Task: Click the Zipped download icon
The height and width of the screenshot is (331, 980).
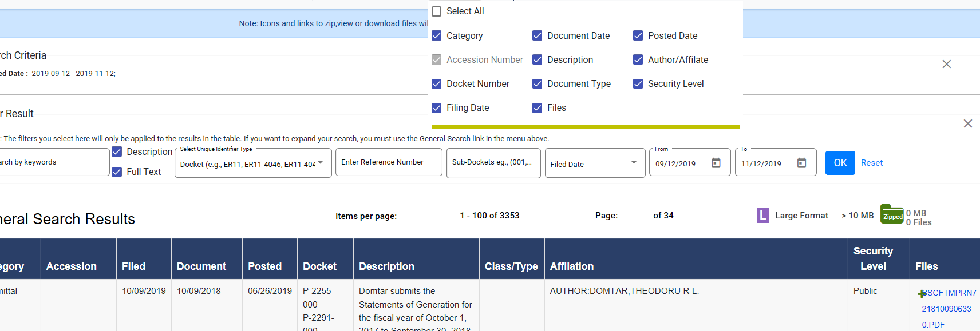Action: [x=892, y=214]
